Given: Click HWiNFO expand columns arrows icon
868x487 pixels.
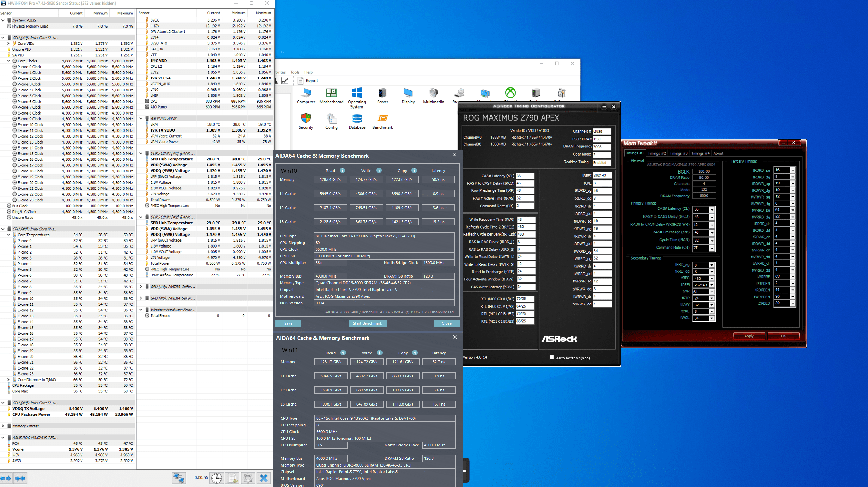Looking at the screenshot, I should (6, 478).
